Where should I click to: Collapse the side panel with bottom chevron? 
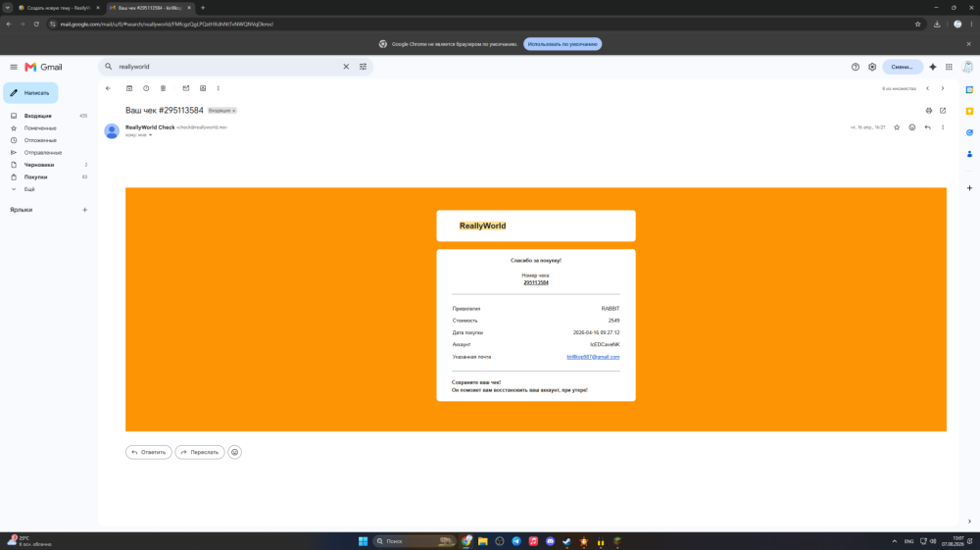[x=969, y=522]
